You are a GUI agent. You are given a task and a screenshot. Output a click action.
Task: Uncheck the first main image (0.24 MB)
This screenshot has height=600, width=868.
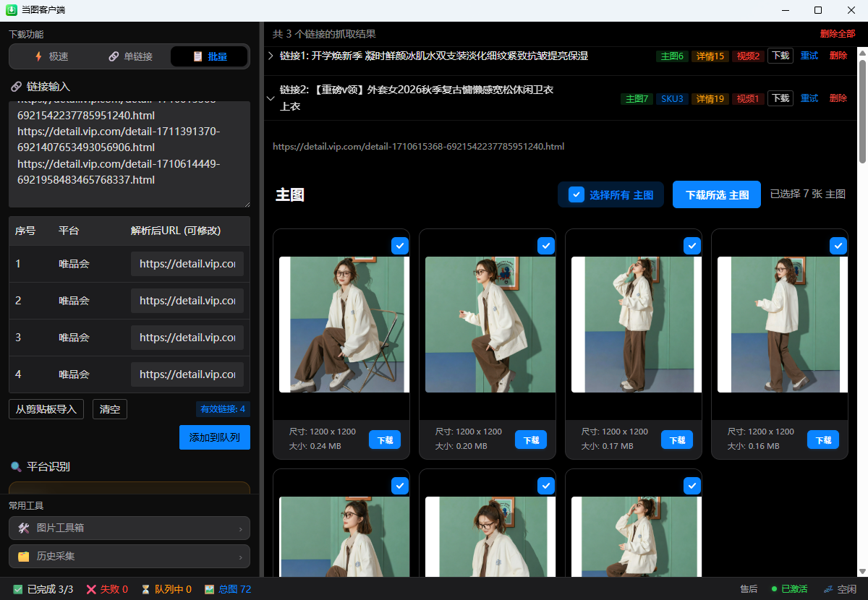click(x=400, y=246)
